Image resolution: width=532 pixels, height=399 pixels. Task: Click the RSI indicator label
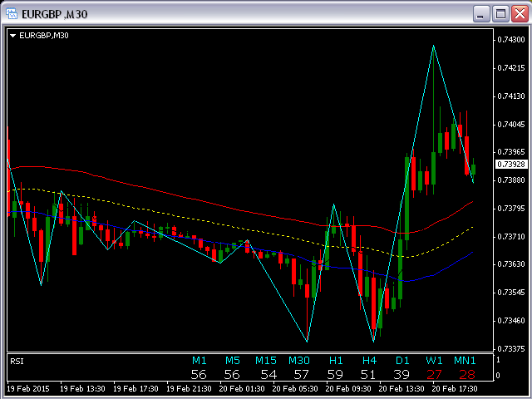17,362
